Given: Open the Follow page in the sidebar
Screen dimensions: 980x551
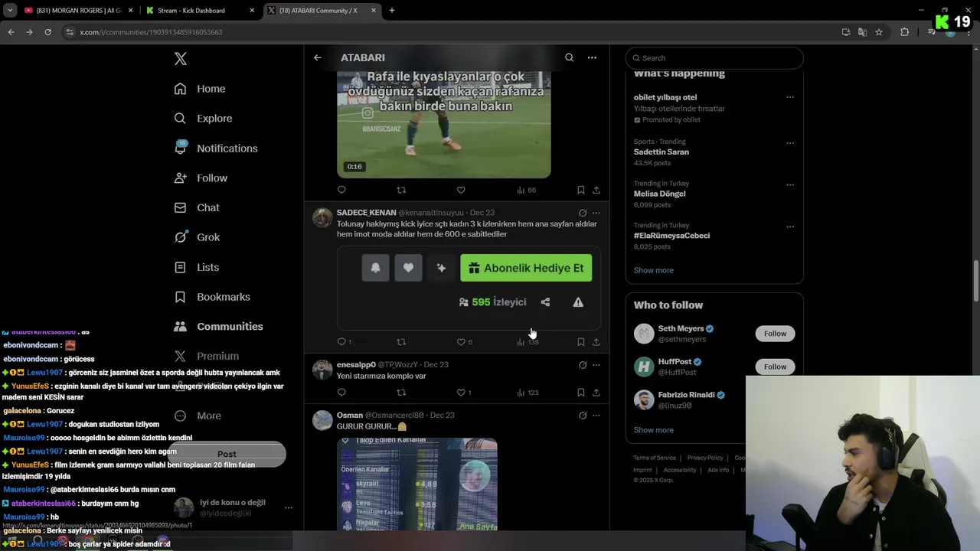Looking at the screenshot, I should click(201, 178).
